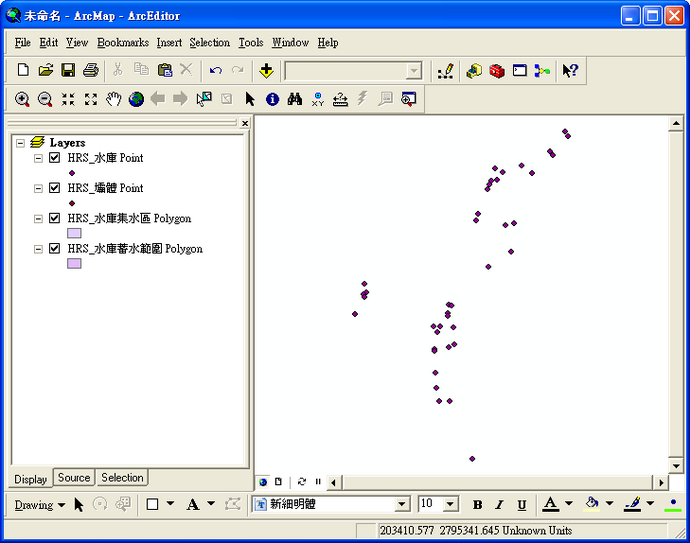Click the Full Extent globe icon
Viewport: 690px width, 543px height.
pos(136,99)
